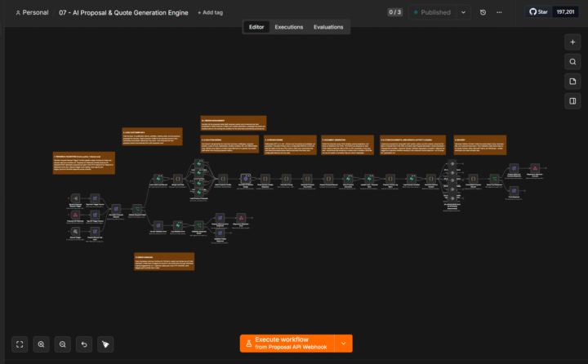Viewport: 588px width, 364px height.
Task: Open the three-dot options menu
Action: click(499, 12)
